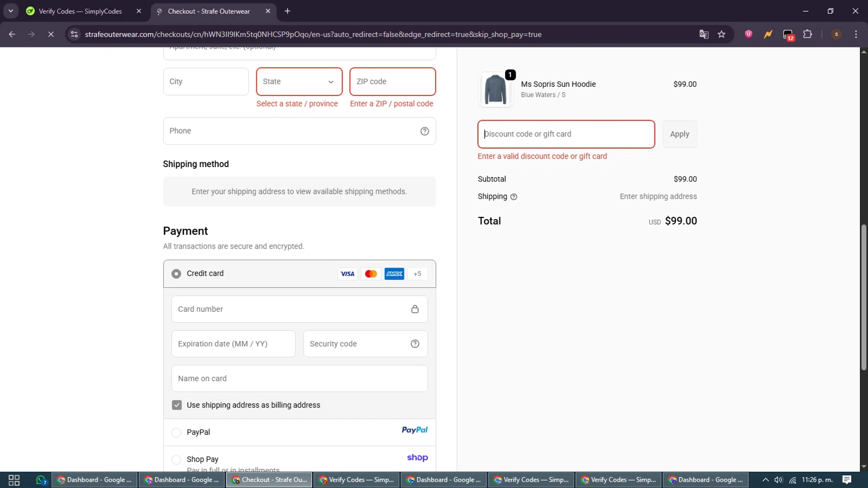Select the Credit card payment option

pos(176,274)
